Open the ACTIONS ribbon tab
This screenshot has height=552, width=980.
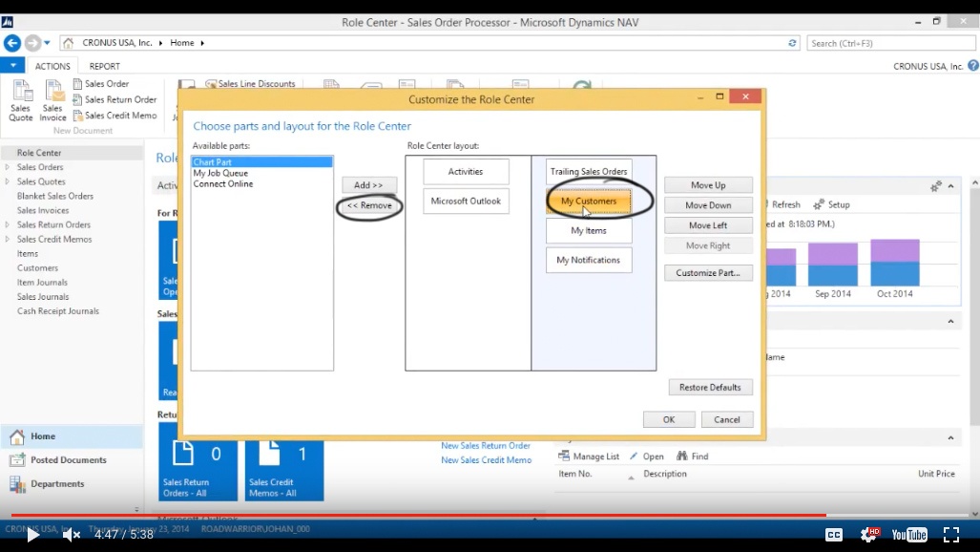(x=52, y=66)
